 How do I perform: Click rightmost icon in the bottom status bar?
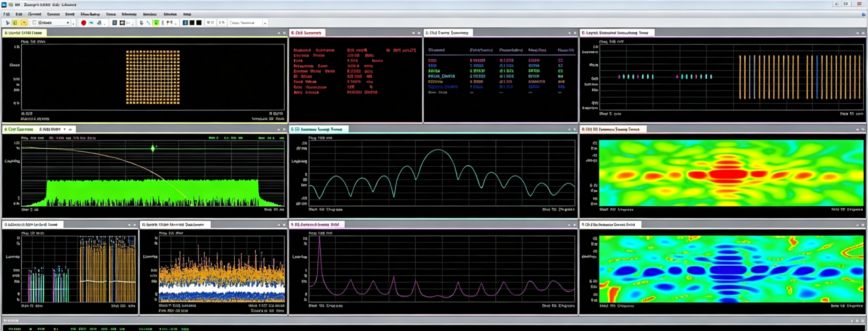click(863, 320)
